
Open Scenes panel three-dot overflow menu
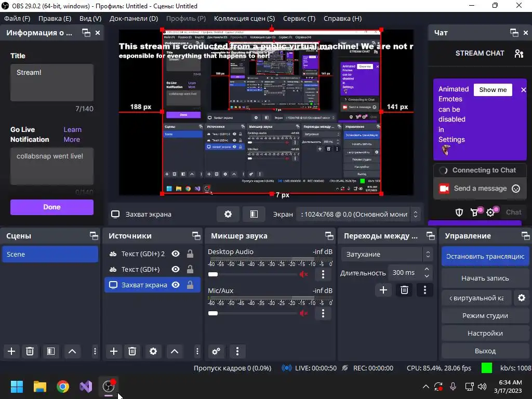click(x=95, y=351)
